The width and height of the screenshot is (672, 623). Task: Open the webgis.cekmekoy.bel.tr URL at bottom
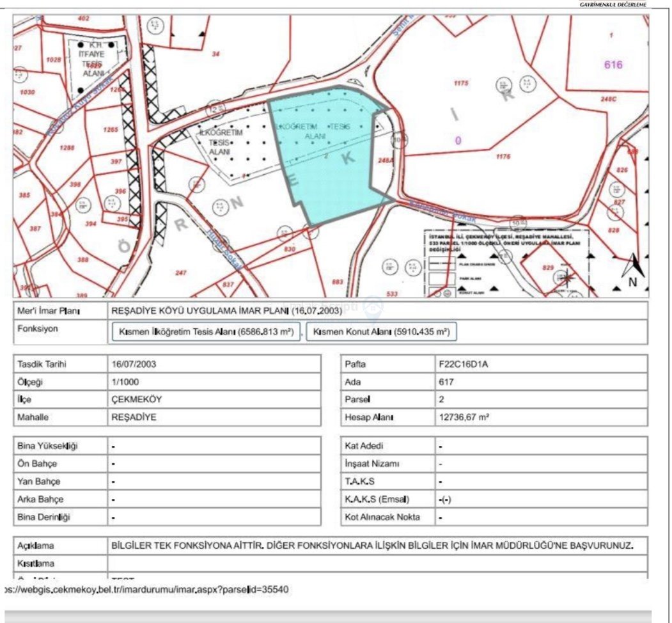(x=146, y=589)
